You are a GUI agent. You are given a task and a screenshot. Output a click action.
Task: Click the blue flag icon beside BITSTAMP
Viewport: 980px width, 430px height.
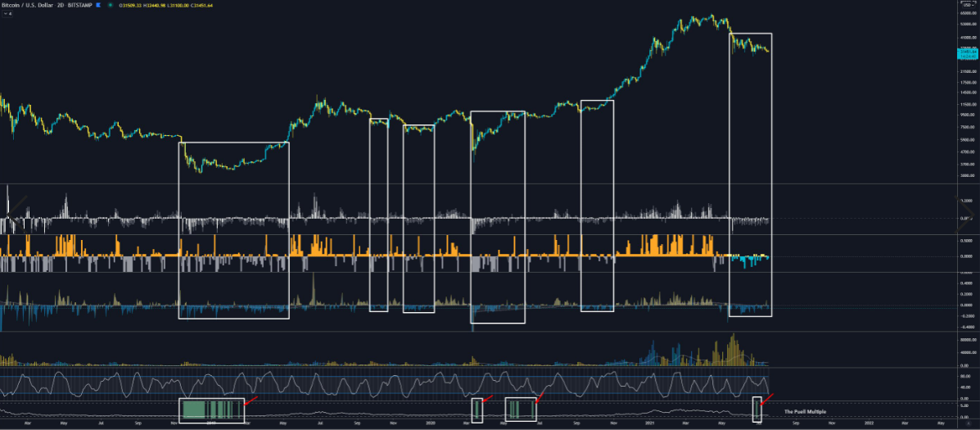[x=98, y=5]
